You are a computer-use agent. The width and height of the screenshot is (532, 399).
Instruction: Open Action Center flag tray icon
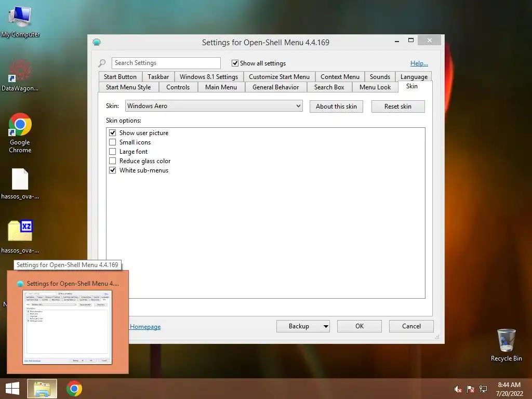470,389
